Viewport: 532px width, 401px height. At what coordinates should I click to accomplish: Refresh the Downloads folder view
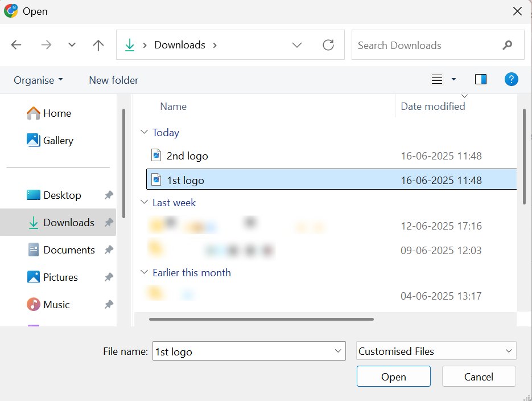click(328, 46)
